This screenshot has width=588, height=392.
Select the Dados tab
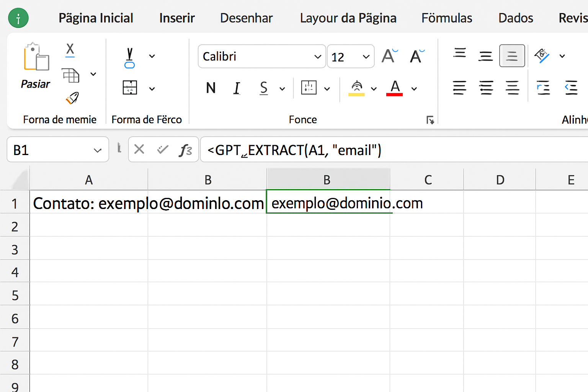click(516, 18)
